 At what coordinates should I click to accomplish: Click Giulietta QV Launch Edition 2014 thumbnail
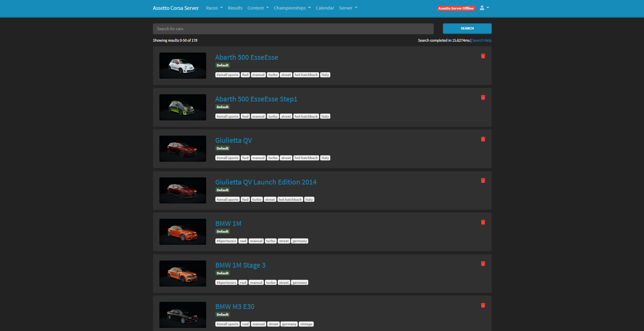point(183,190)
